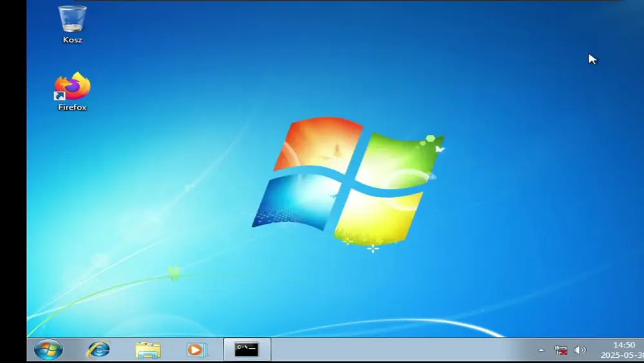Launch Internet Explorer from the taskbar
Image resolution: width=644 pixels, height=363 pixels.
coord(99,350)
